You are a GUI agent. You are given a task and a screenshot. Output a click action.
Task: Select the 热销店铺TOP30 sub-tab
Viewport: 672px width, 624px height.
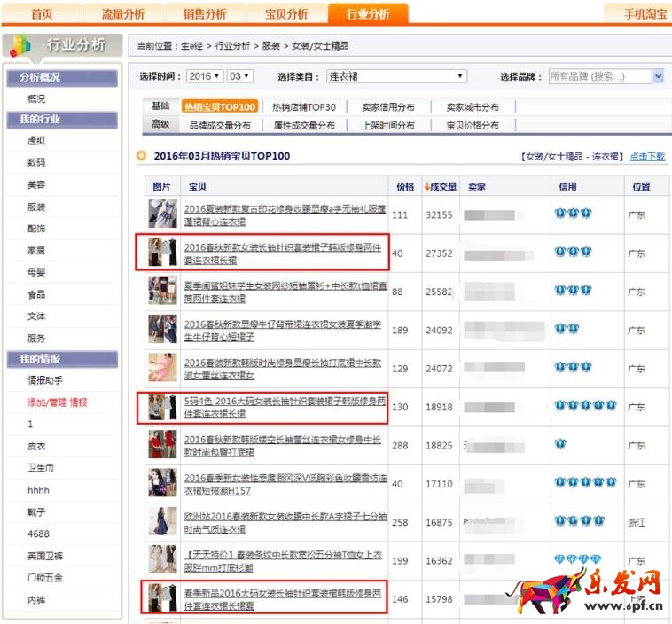pos(304,107)
